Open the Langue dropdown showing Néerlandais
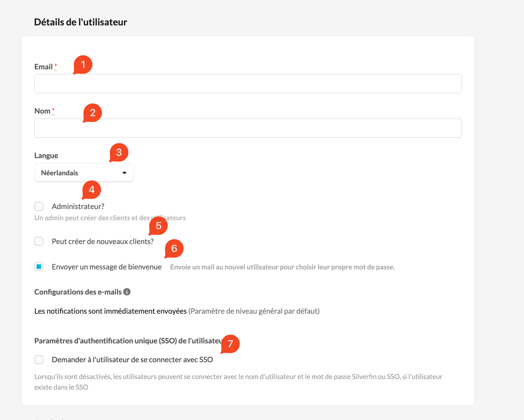This screenshot has width=524, height=420. [84, 173]
